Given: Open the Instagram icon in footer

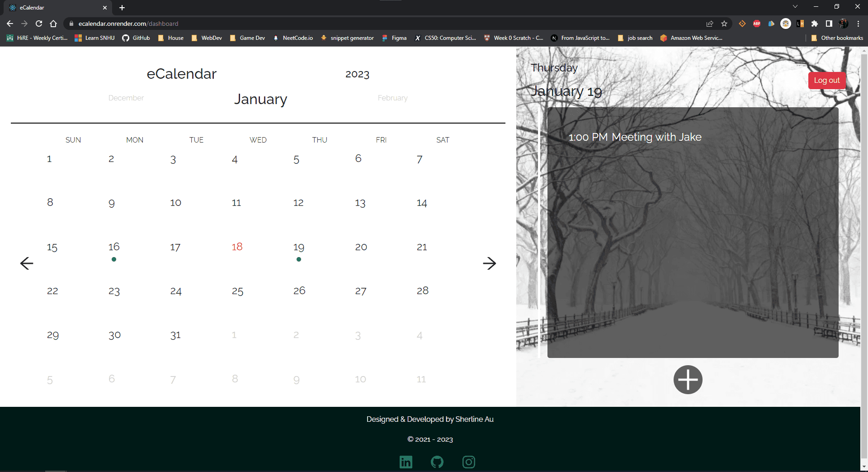Looking at the screenshot, I should [469, 462].
